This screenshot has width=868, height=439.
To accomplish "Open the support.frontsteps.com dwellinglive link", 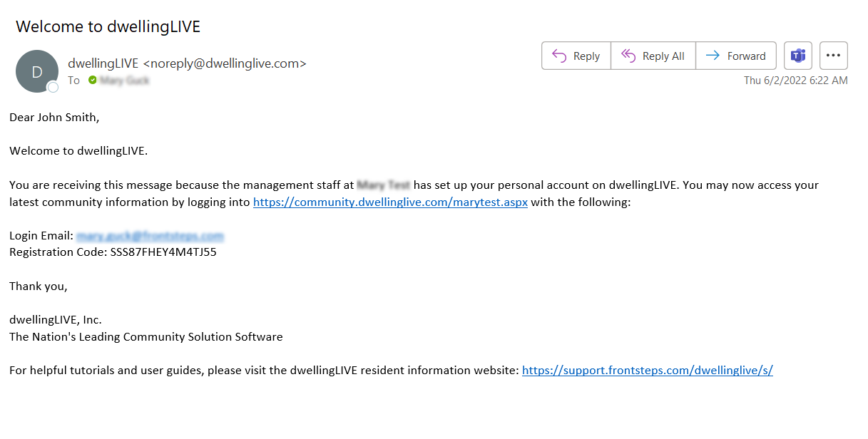I will 647,371.
